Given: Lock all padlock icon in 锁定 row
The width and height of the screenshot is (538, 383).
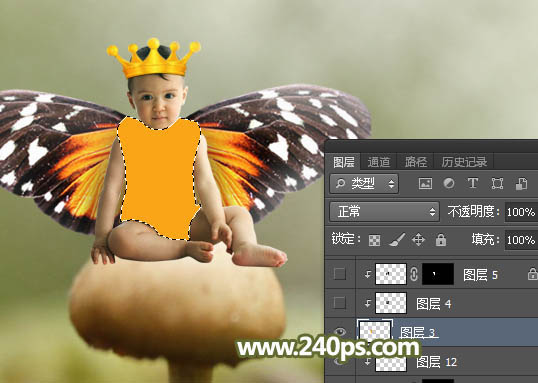Looking at the screenshot, I should pos(441,240).
